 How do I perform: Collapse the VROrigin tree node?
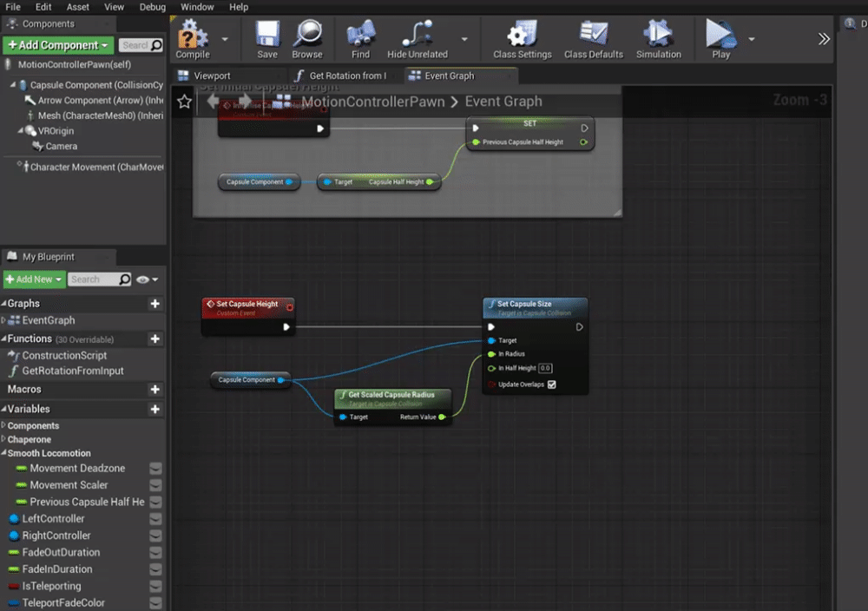click(x=21, y=130)
